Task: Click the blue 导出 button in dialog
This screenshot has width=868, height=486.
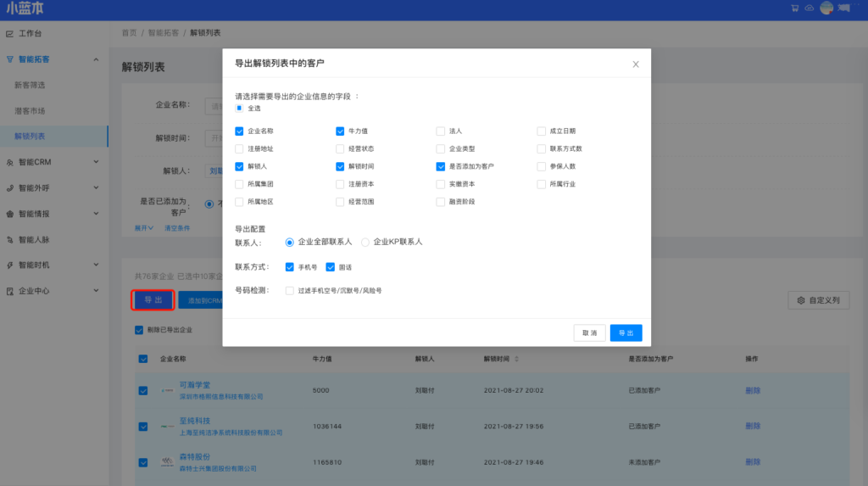Action: pyautogui.click(x=626, y=332)
